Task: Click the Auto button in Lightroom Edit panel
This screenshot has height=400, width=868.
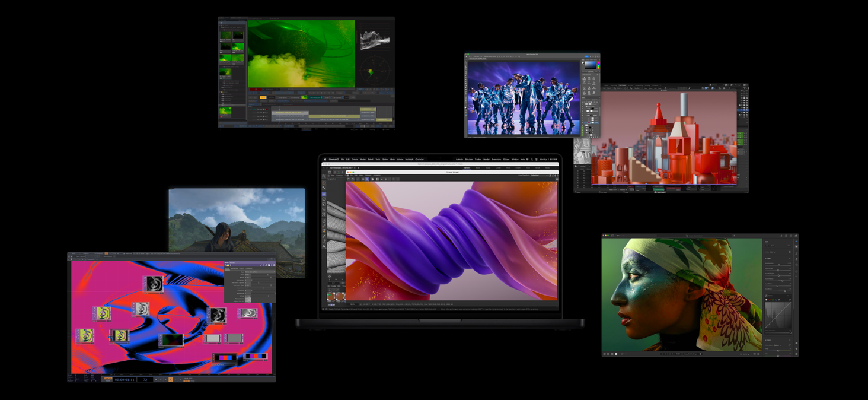Action: pos(767,246)
